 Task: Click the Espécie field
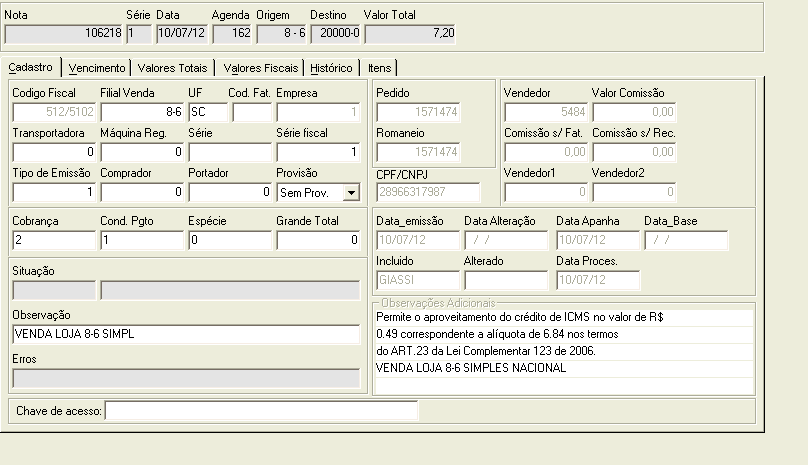(230, 240)
